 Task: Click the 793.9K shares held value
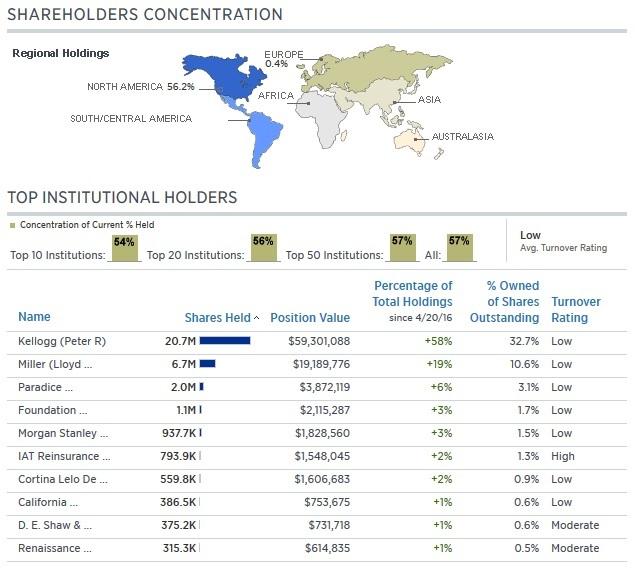tap(178, 456)
